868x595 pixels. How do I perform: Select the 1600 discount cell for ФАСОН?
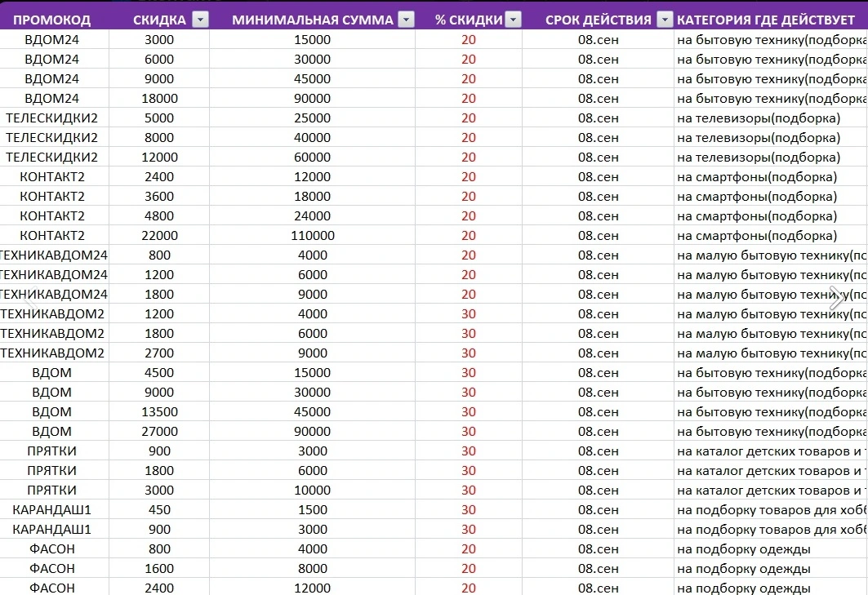coord(159,569)
